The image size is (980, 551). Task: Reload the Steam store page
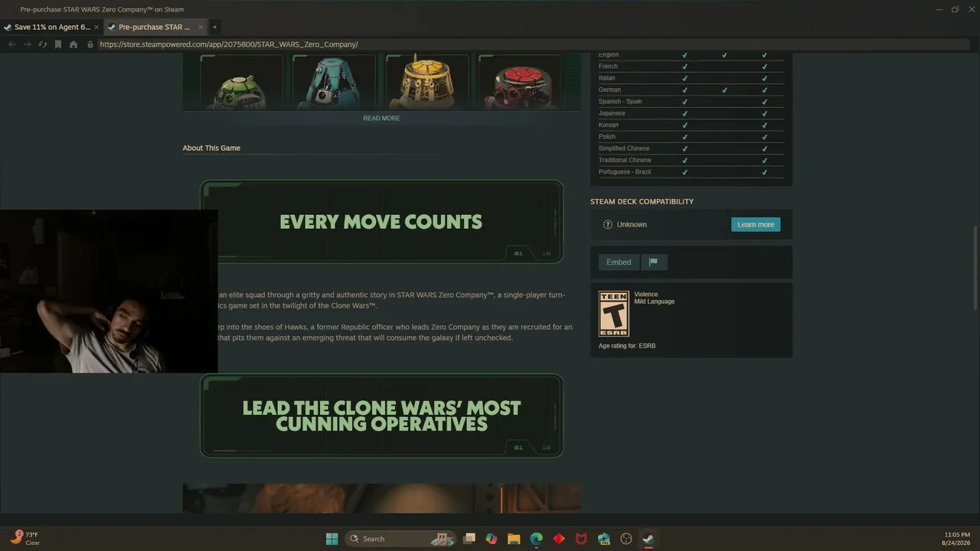point(43,44)
